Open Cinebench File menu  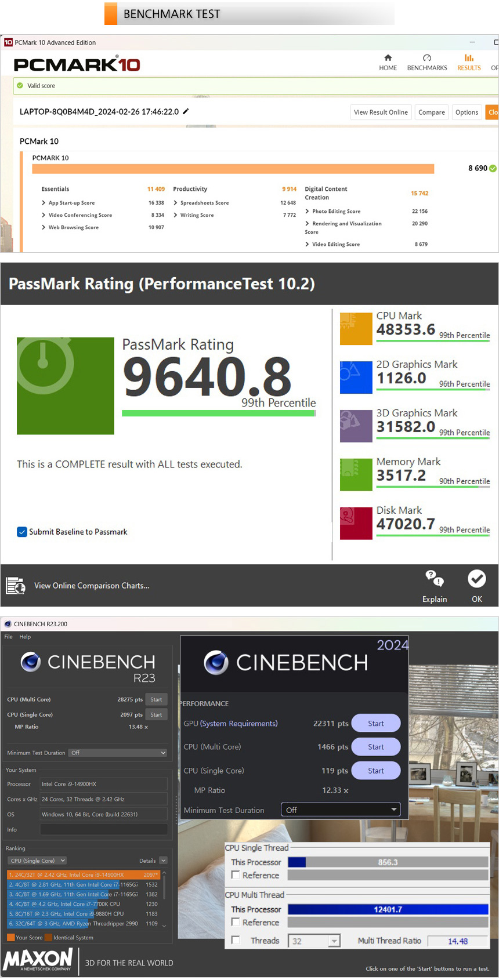pos(8,637)
